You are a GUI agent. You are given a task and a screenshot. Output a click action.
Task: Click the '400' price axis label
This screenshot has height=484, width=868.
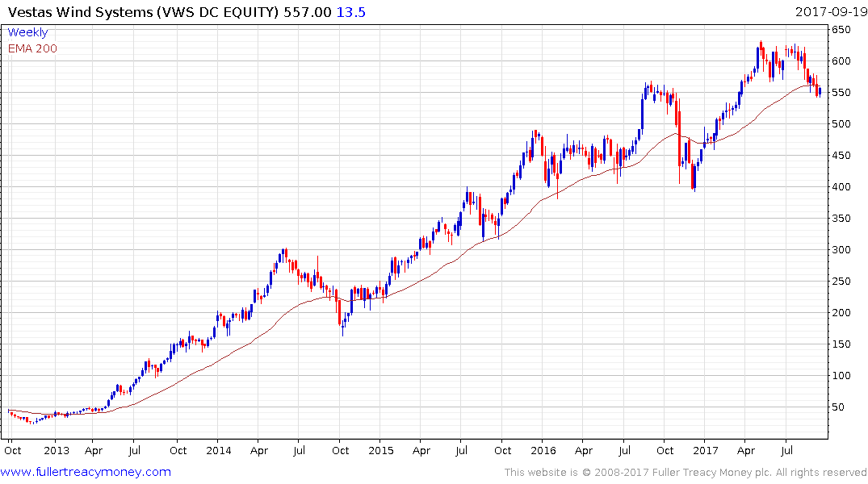(841, 187)
